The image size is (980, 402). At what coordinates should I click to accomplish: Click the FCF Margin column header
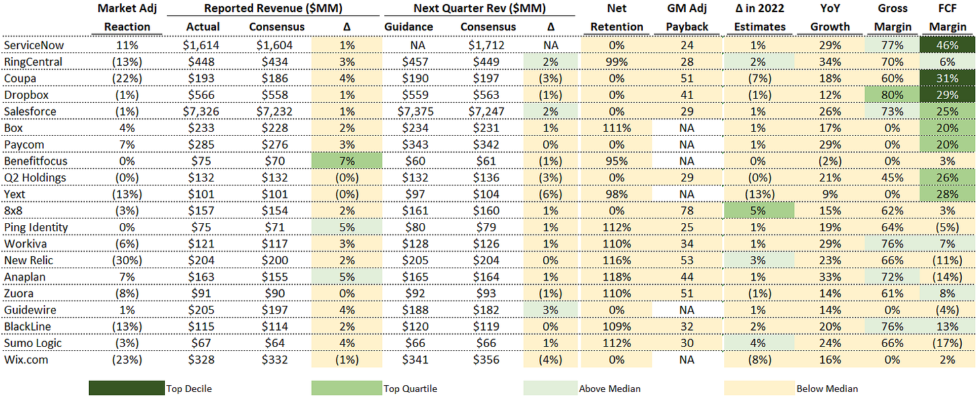948,17
